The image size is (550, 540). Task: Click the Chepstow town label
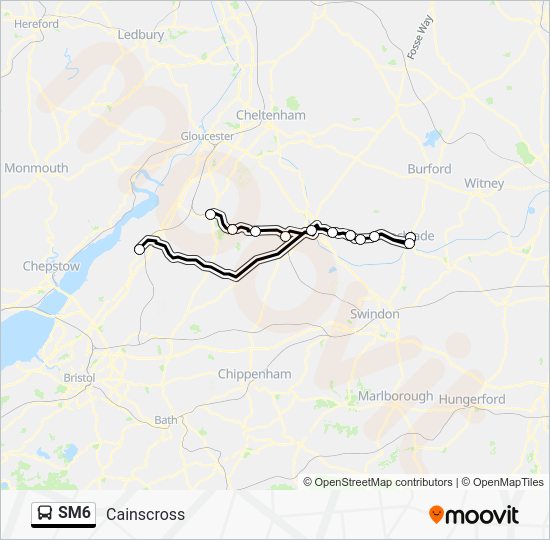click(51, 266)
